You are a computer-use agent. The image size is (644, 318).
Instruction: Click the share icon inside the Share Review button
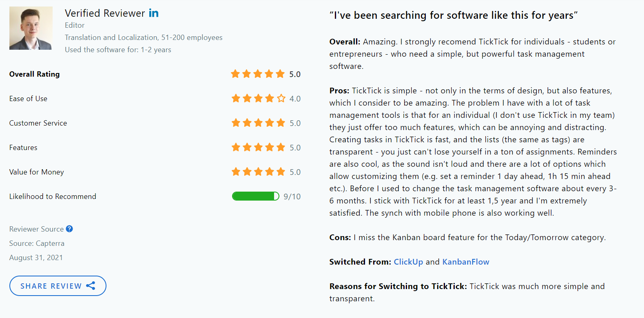91,286
